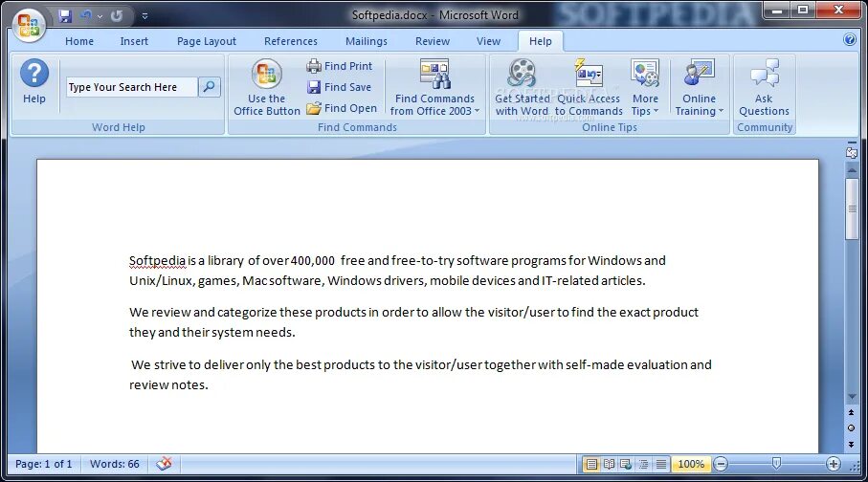Expand the More Tips dropdown

click(x=645, y=87)
